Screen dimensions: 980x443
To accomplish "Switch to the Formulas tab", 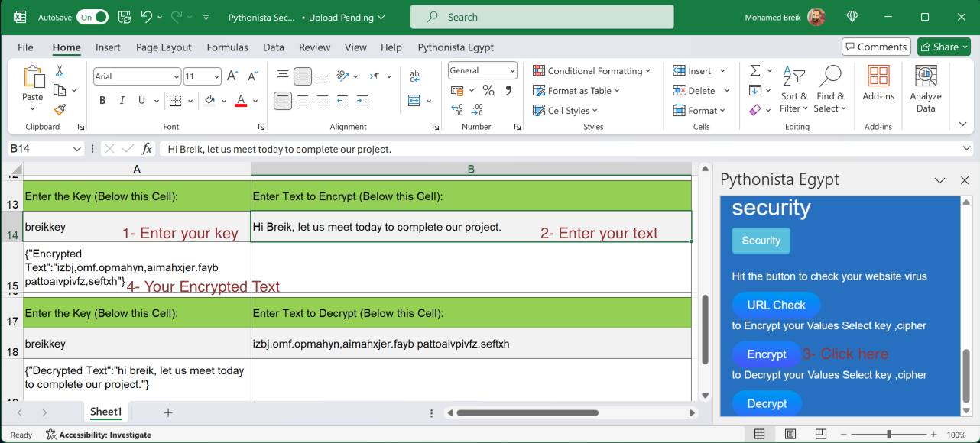I will coord(227,47).
